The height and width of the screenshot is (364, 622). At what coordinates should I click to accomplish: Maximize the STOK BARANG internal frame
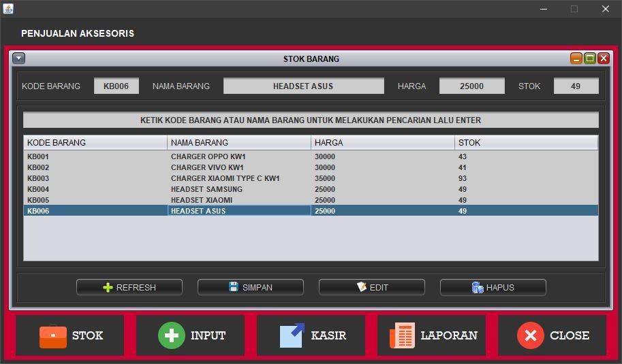(590, 59)
